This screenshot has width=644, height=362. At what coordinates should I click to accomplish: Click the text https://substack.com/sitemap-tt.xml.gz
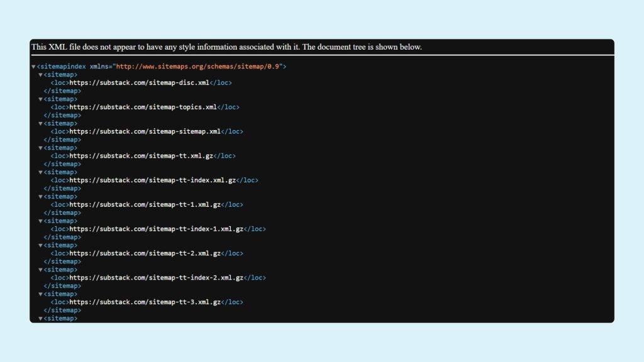[x=142, y=156]
